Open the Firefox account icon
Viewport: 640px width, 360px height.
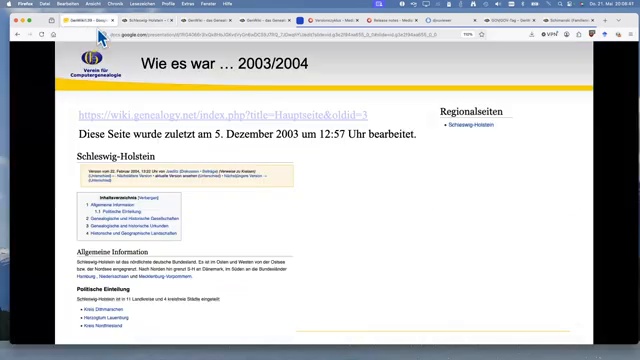(x=567, y=35)
